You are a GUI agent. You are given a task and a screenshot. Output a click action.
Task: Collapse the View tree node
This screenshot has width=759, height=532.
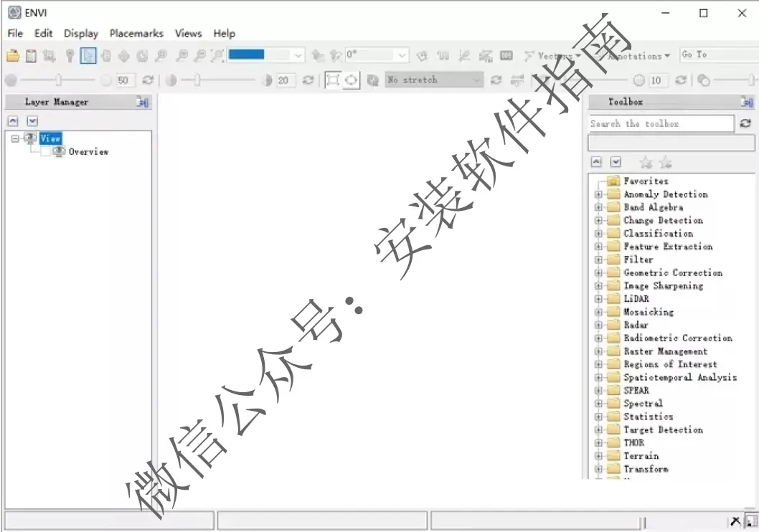15,139
